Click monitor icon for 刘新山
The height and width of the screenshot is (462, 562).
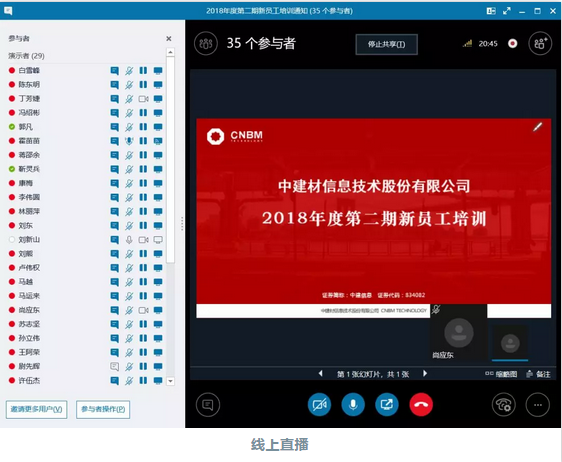tap(158, 240)
